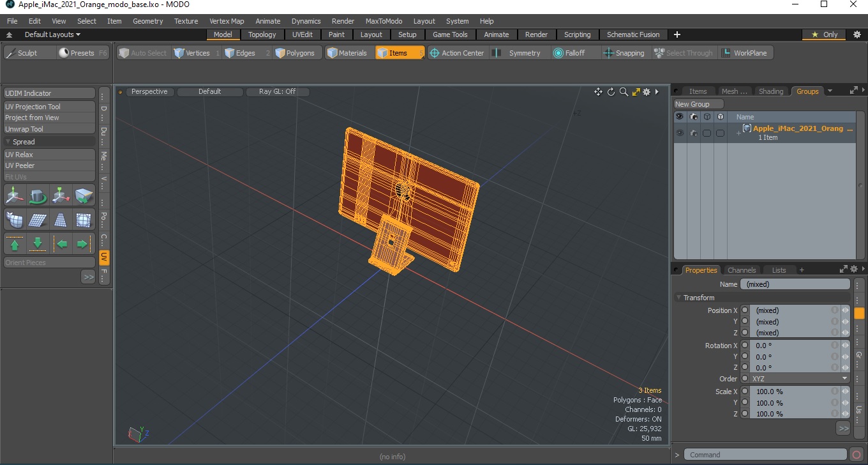Image resolution: width=868 pixels, height=465 pixels.
Task: Click the Position Z value slider arrows
Action: 845,332
